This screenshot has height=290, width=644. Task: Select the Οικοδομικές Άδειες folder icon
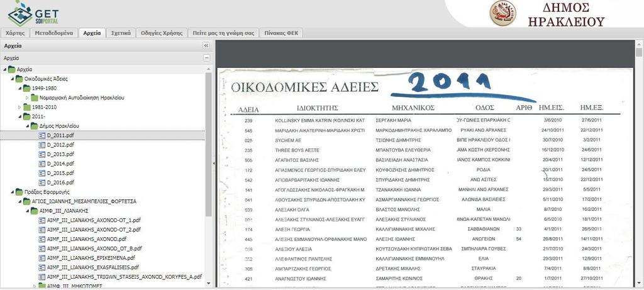[19, 79]
